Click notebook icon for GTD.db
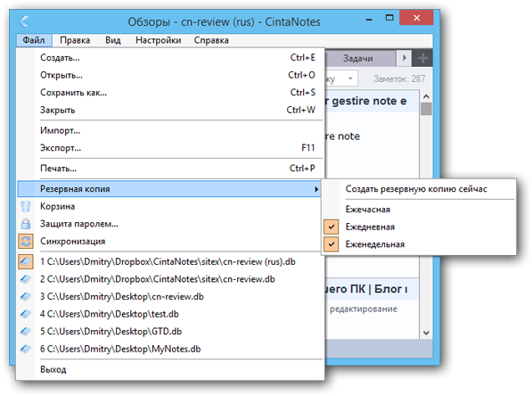532x396 pixels. pos(26,331)
